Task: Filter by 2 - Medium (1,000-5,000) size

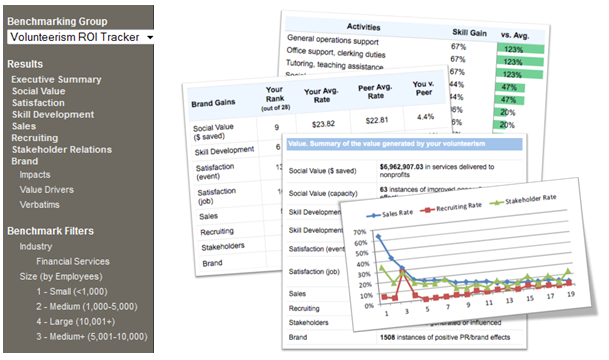Action: (87, 306)
